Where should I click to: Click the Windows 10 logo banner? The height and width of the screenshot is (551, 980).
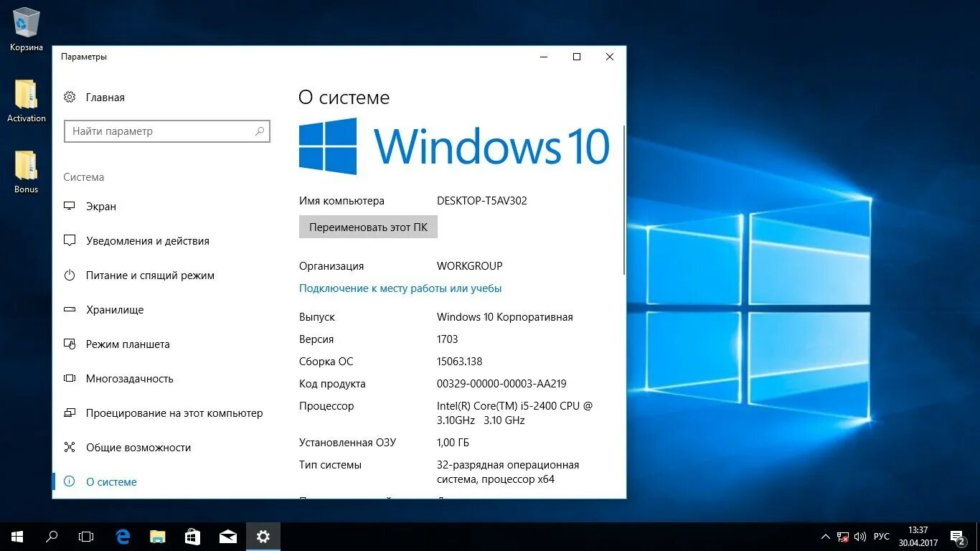pos(454,146)
